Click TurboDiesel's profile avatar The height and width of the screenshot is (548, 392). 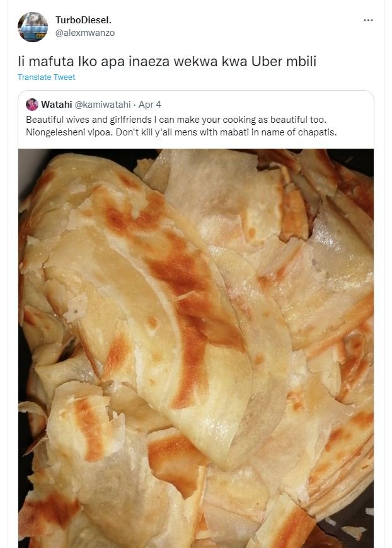coord(33,26)
